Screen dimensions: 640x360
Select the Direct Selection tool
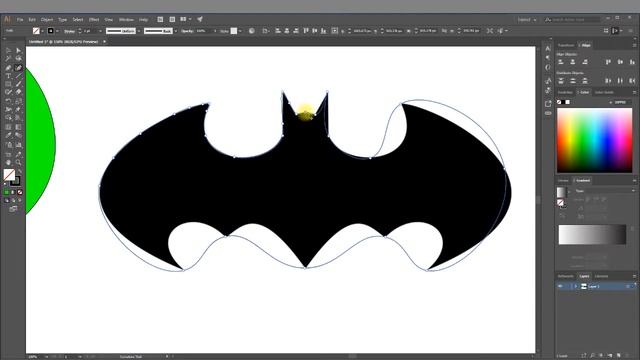point(18,51)
